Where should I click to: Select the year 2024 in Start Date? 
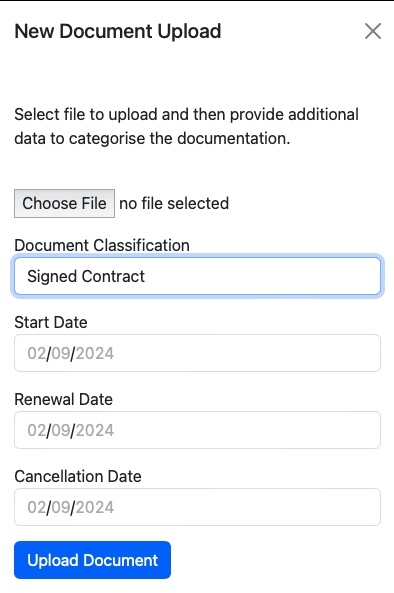click(95, 353)
